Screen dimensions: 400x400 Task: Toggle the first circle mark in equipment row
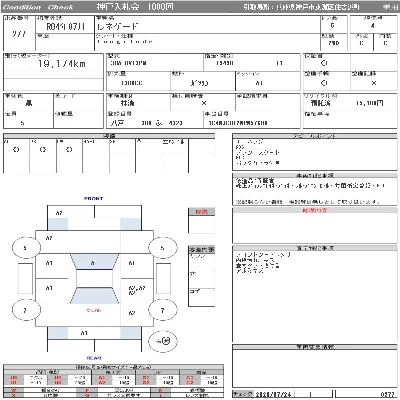click(16, 150)
